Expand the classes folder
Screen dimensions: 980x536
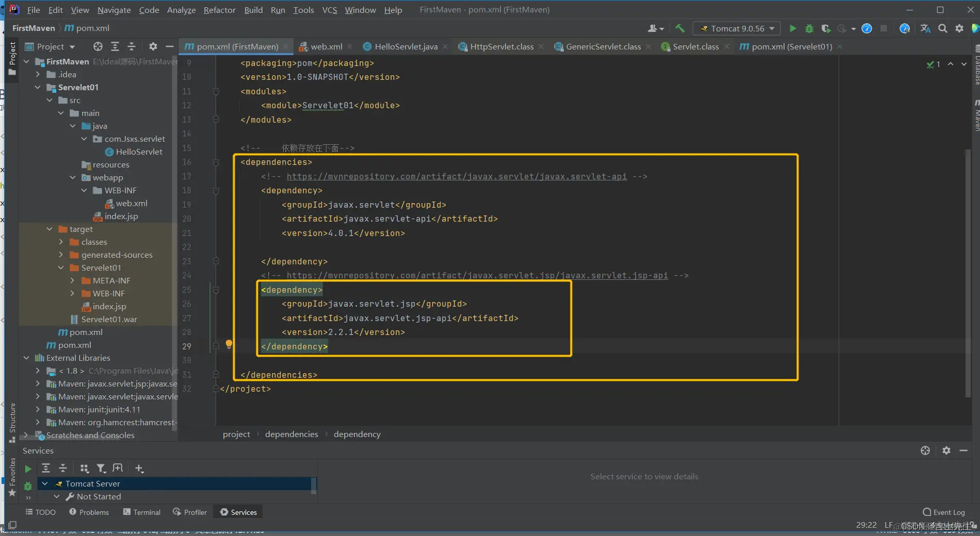[61, 242]
